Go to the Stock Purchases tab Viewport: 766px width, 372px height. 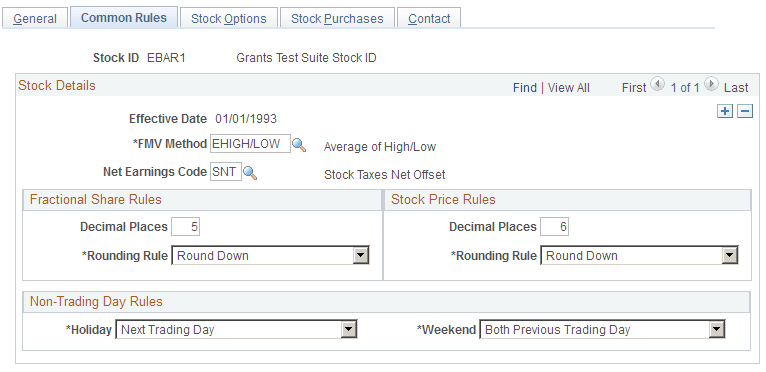tap(337, 19)
